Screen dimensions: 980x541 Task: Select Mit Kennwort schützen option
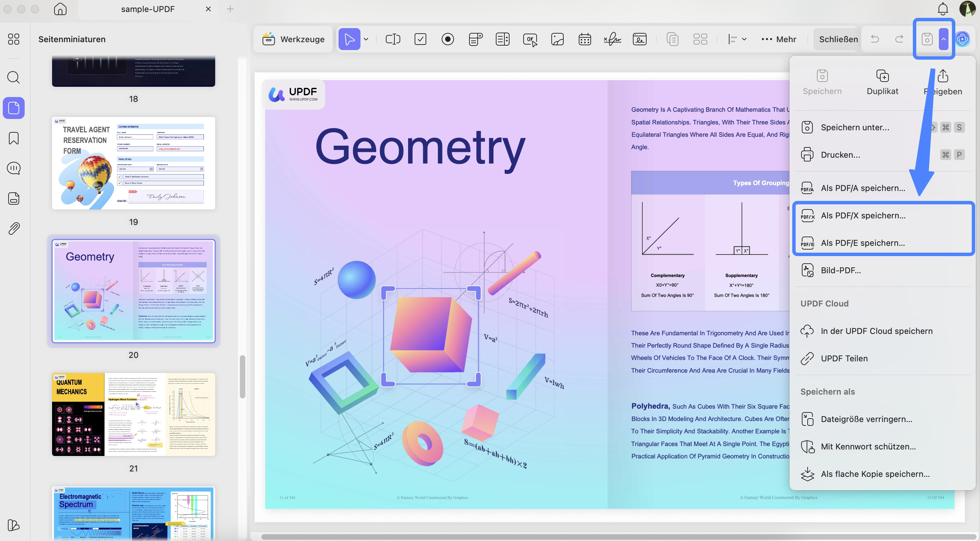pos(868,447)
